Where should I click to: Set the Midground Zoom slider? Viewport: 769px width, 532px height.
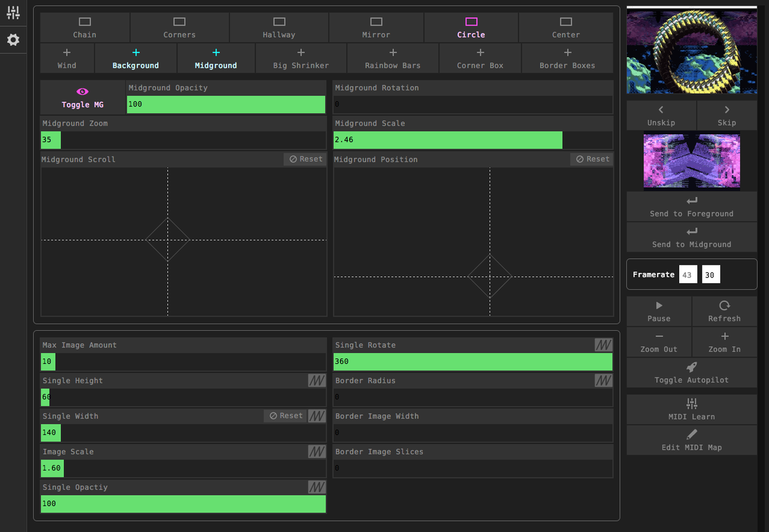(x=183, y=140)
